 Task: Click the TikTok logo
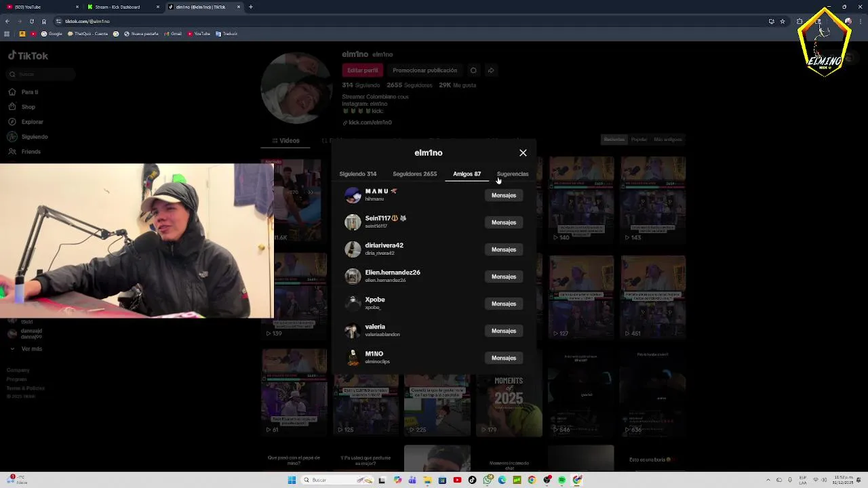click(x=28, y=56)
